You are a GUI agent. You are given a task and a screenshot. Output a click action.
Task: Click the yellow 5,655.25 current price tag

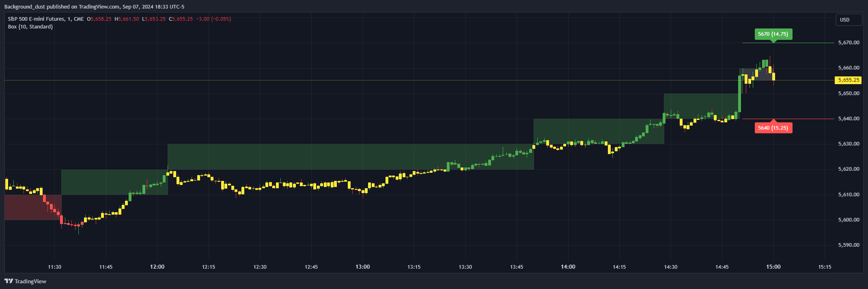(849, 80)
